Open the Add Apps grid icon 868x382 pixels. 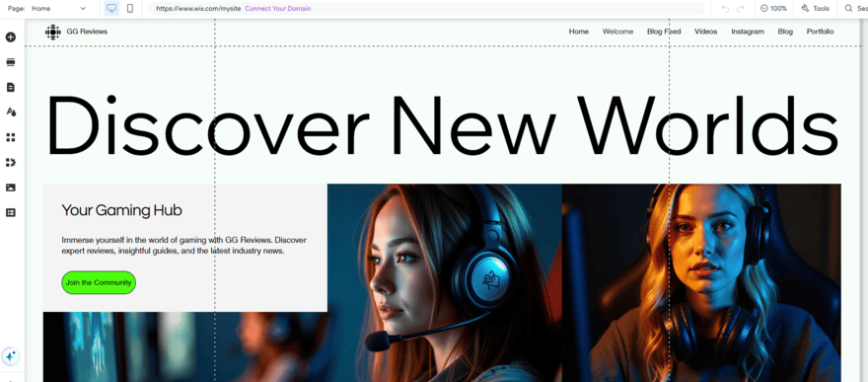coord(11,137)
